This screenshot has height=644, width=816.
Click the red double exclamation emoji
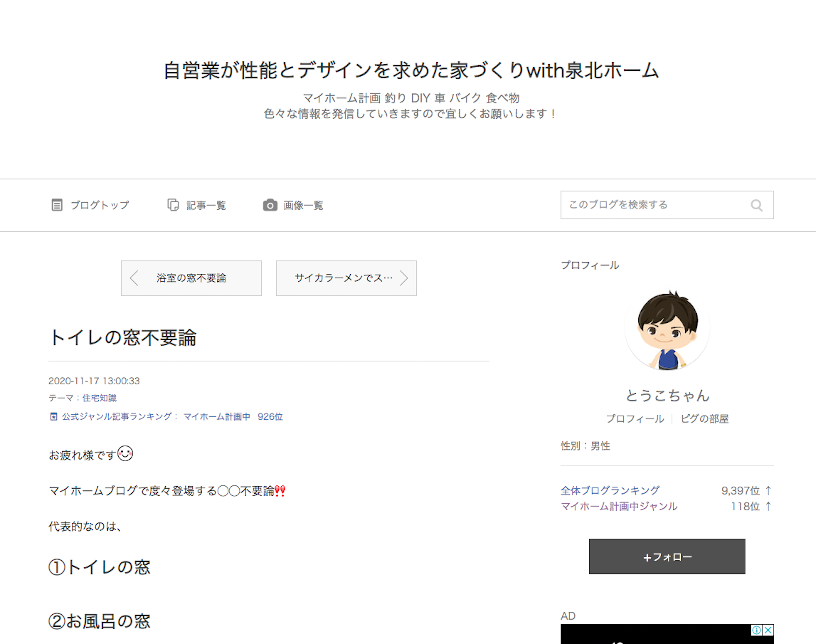coord(280,491)
